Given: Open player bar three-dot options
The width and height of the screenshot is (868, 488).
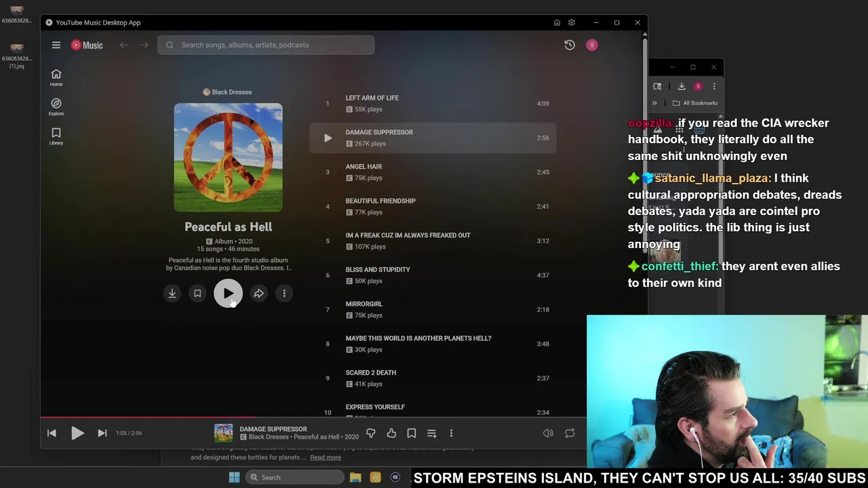Looking at the screenshot, I should (x=451, y=433).
